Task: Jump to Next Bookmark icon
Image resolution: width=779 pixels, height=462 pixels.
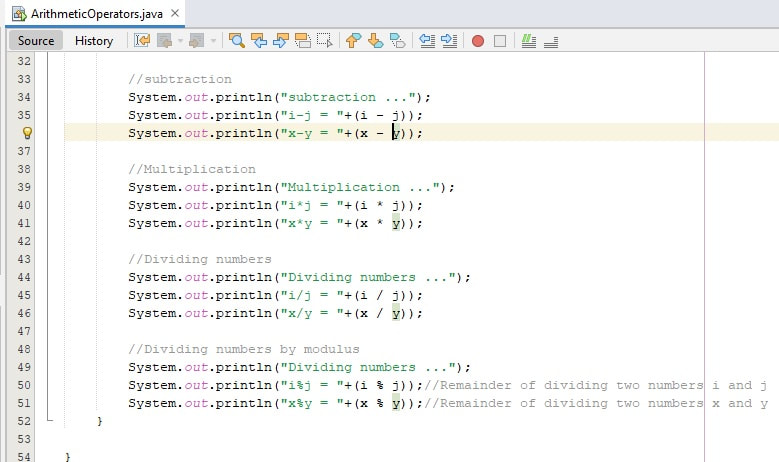Action: pyautogui.click(x=376, y=41)
